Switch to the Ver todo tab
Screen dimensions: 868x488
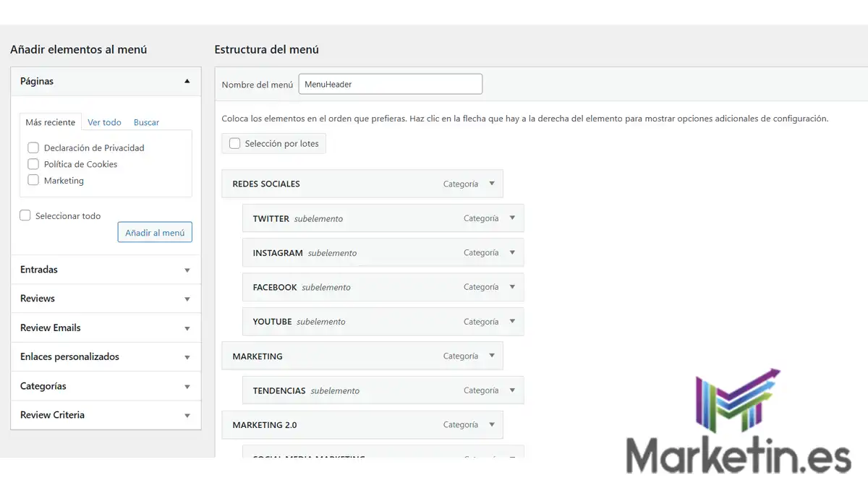coord(103,122)
